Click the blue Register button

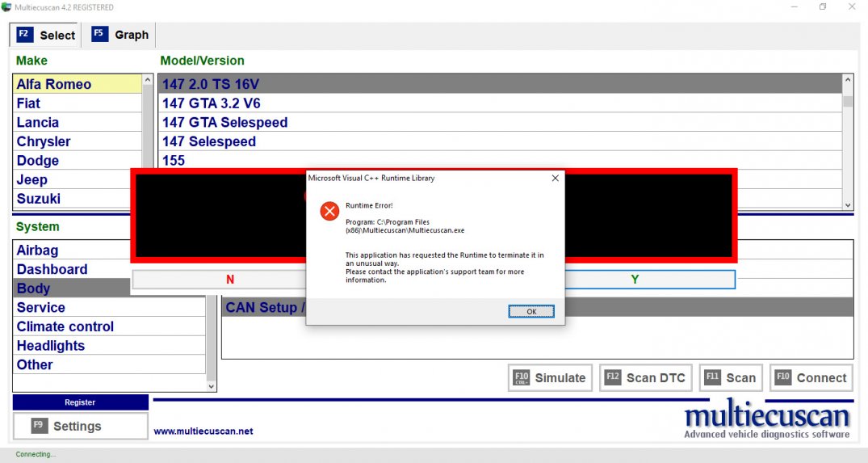pyautogui.click(x=80, y=402)
